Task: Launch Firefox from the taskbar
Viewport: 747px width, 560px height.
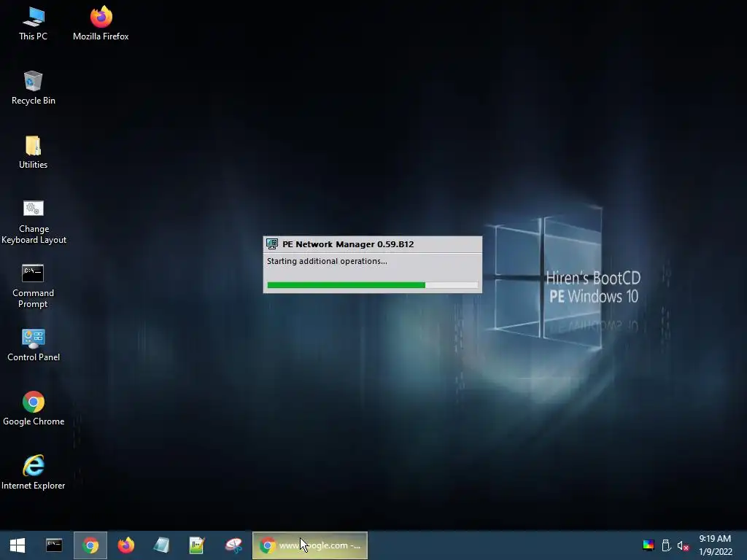Action: click(125, 545)
